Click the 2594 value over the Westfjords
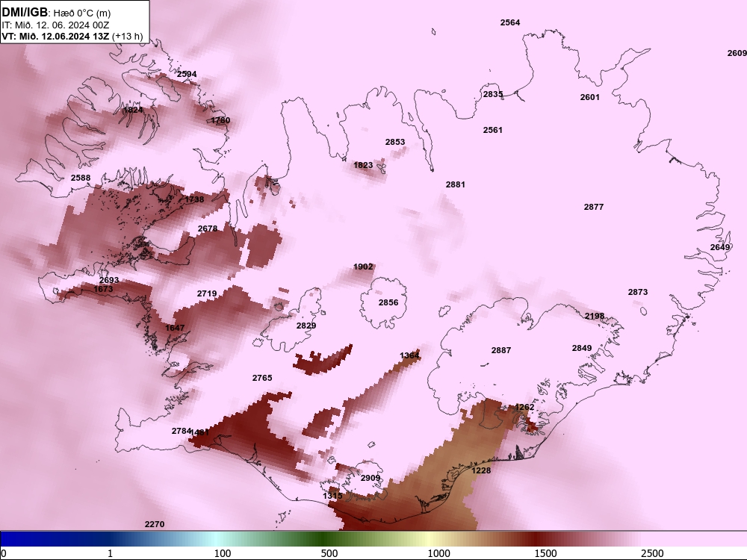747x560 pixels. pyautogui.click(x=186, y=74)
